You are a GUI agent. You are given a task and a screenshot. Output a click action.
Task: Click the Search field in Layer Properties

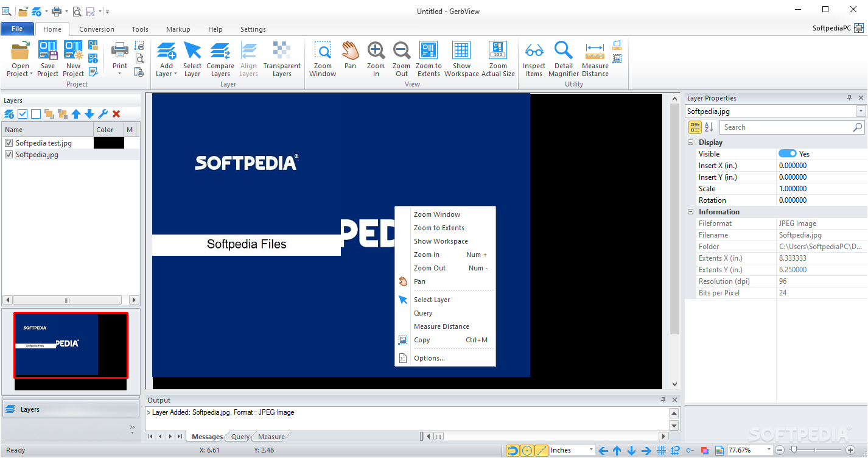(791, 127)
